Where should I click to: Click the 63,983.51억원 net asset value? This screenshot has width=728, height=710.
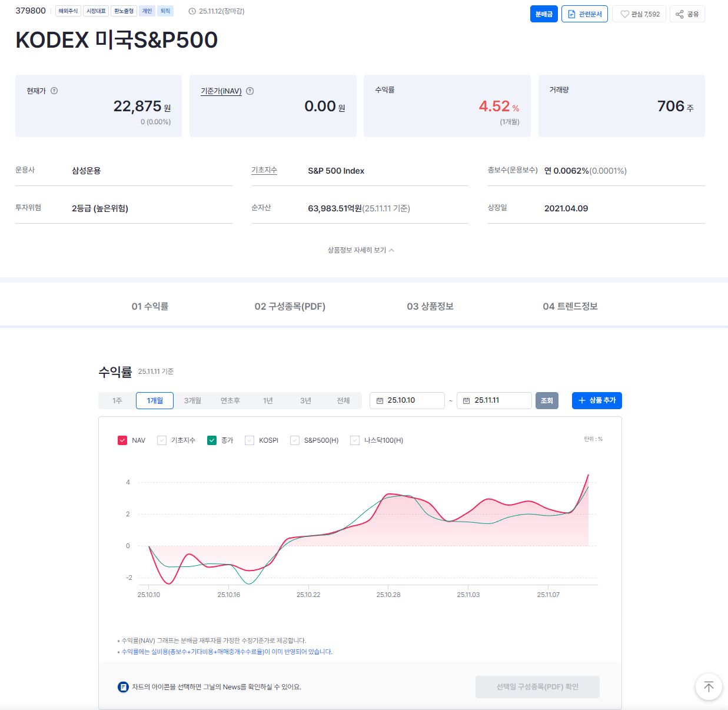pyautogui.click(x=335, y=208)
